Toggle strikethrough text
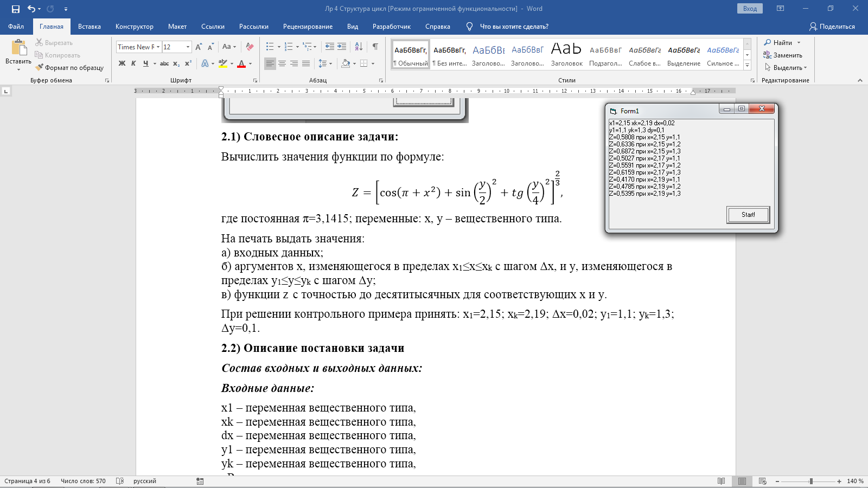Image resolution: width=868 pixels, height=488 pixels. [x=164, y=63]
